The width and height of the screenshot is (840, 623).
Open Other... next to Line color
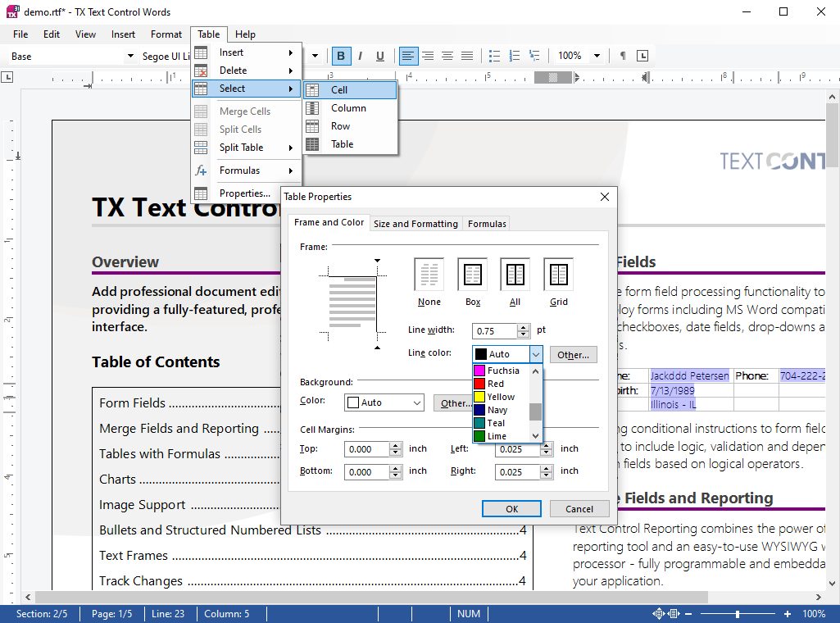point(573,354)
